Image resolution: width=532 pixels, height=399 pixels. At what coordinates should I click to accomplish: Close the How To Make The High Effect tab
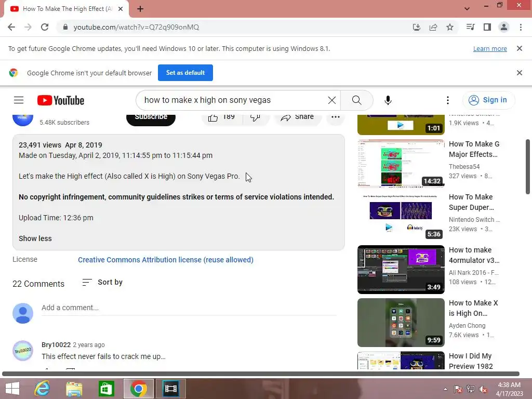coord(121,9)
